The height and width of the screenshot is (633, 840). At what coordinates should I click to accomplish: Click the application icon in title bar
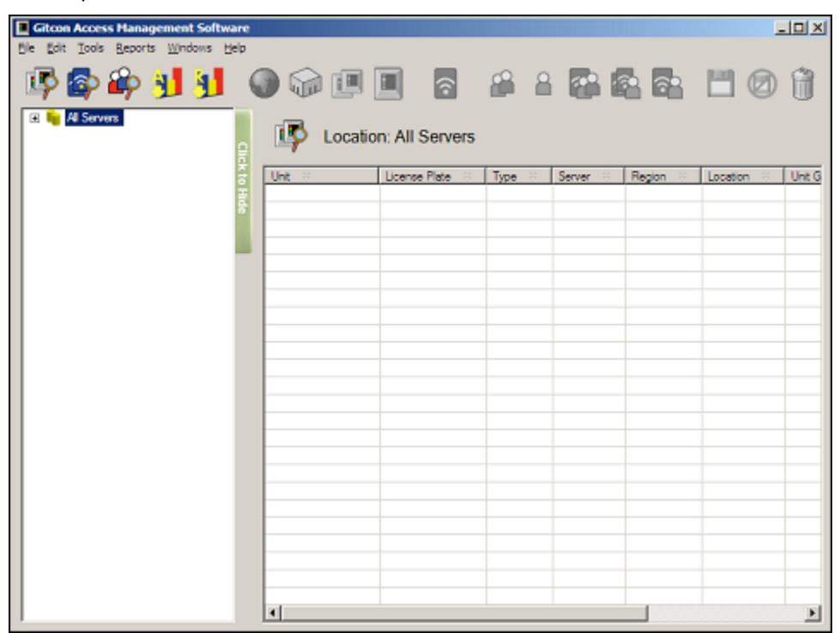(22, 27)
